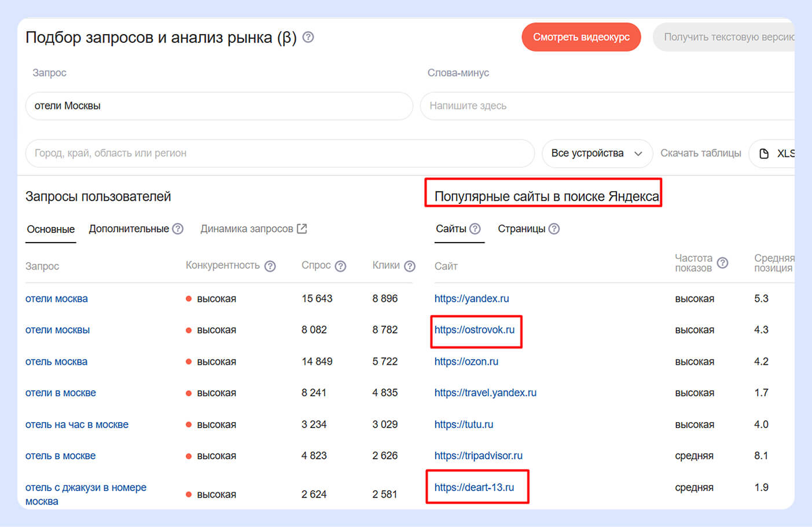812x527 pixels.
Task: Click the region search input field
Action: (x=280, y=153)
